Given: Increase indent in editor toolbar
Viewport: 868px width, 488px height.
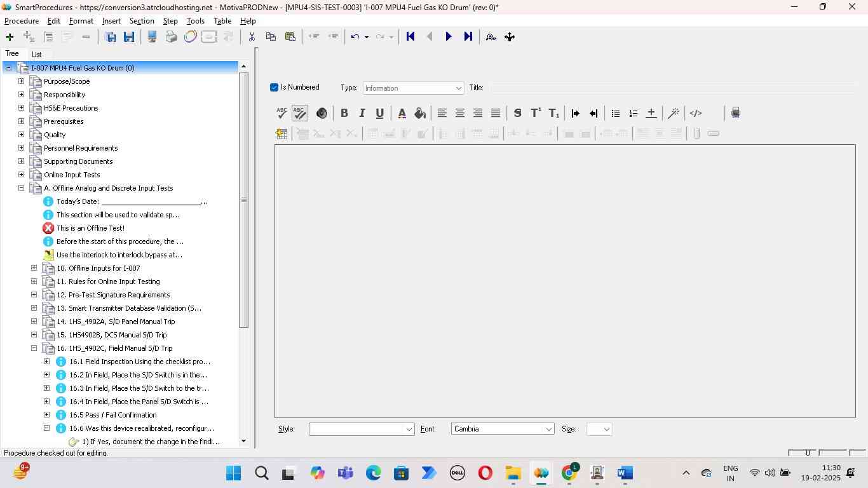Looking at the screenshot, I should (x=575, y=113).
